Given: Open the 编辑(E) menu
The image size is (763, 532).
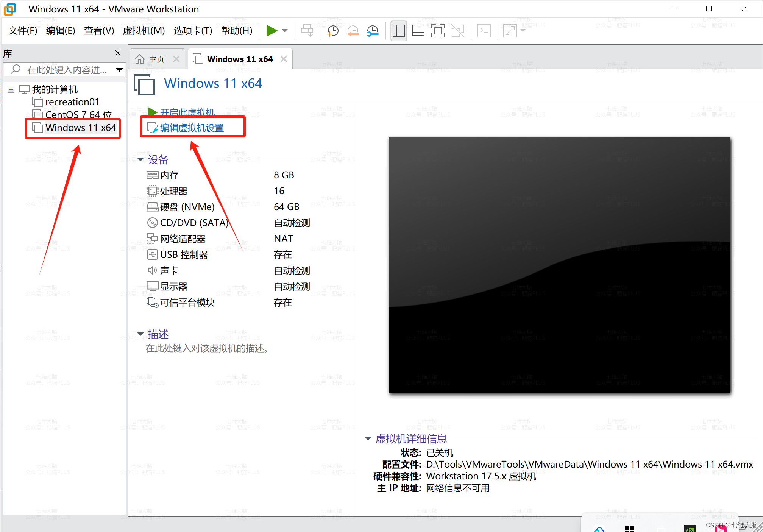Looking at the screenshot, I should tap(61, 31).
